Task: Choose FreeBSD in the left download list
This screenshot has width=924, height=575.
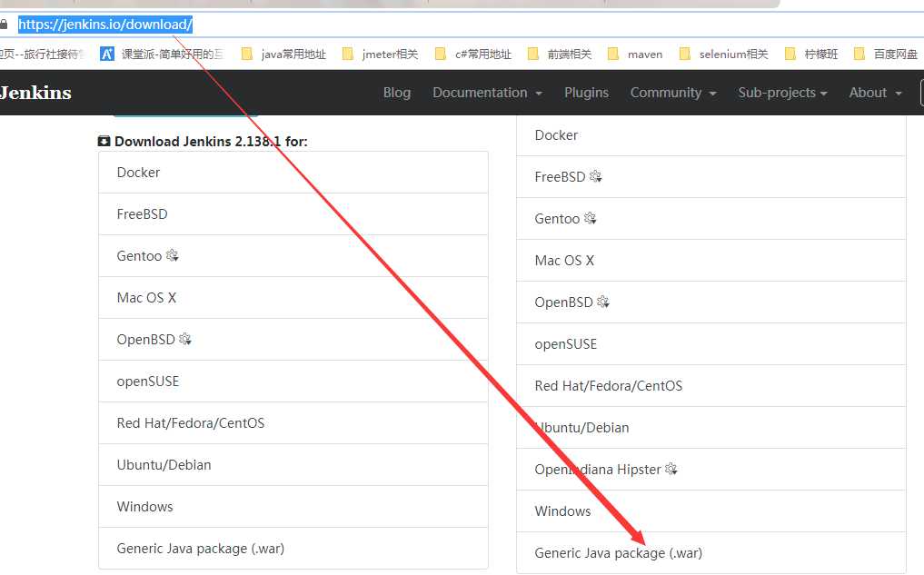Action: tap(293, 213)
